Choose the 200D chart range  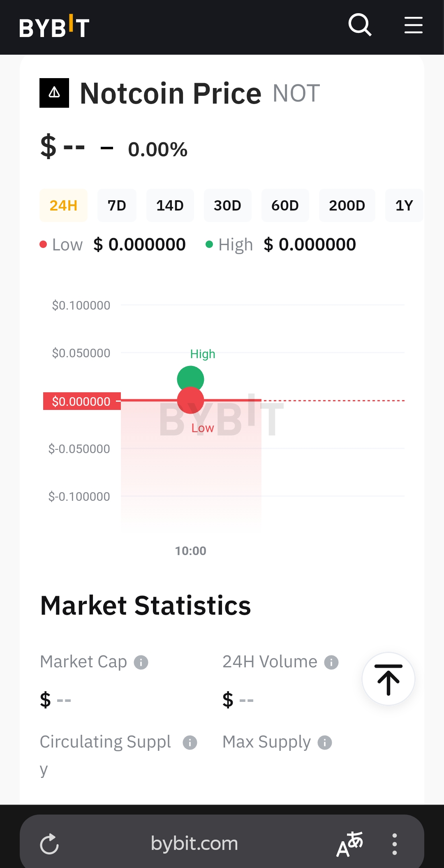[x=347, y=206]
